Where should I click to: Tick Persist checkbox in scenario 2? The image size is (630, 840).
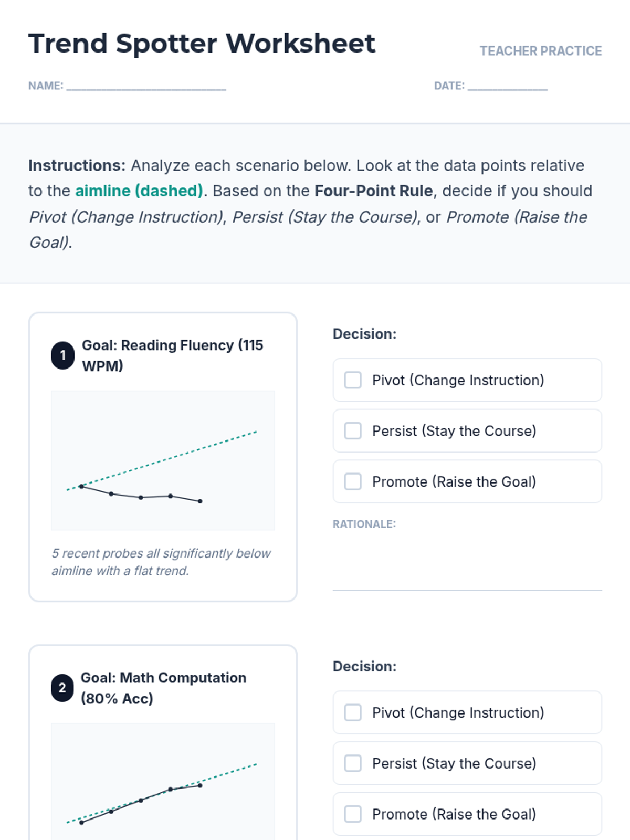pyautogui.click(x=353, y=763)
